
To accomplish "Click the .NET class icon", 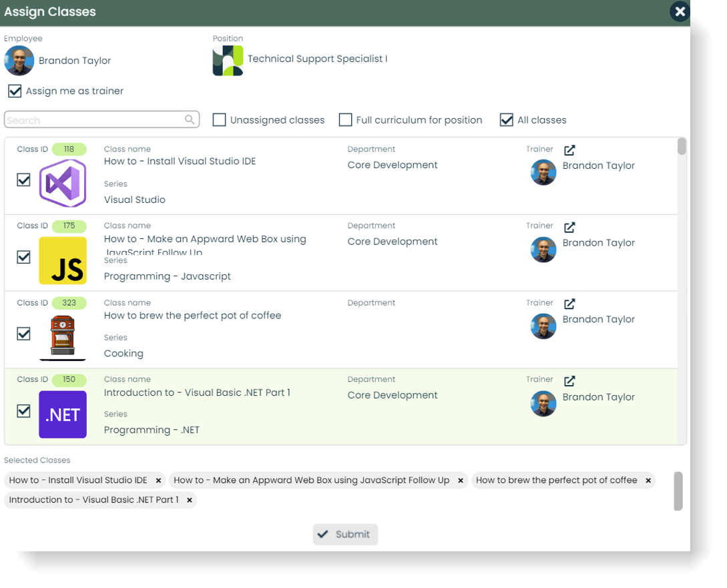I will 62,414.
